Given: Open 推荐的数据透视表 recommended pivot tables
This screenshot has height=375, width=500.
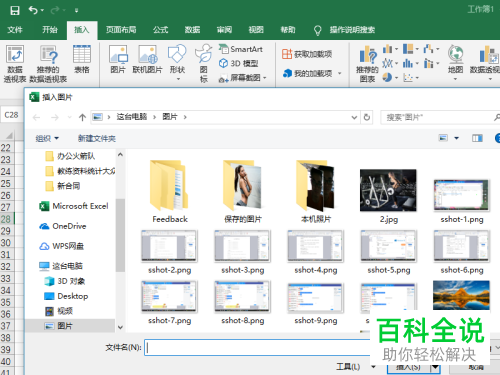Looking at the screenshot, I should click(48, 64).
